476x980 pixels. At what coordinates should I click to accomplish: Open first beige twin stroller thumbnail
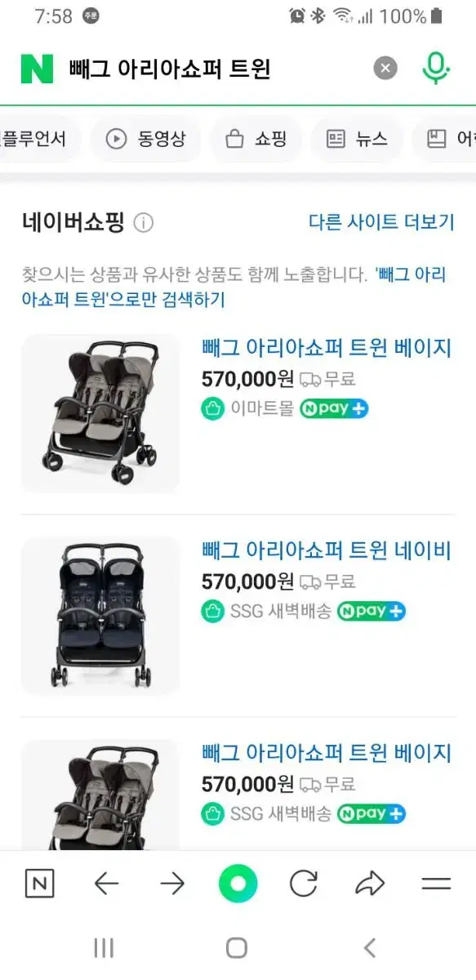tap(100, 413)
